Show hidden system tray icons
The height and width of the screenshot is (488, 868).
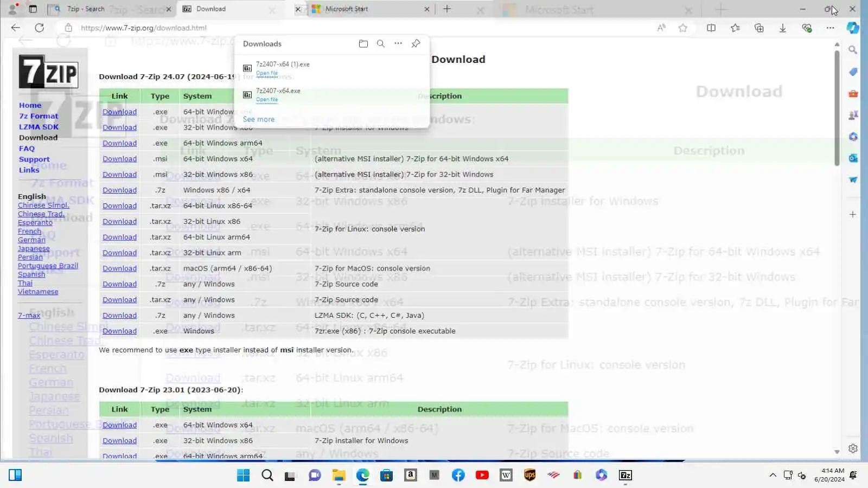click(773, 475)
